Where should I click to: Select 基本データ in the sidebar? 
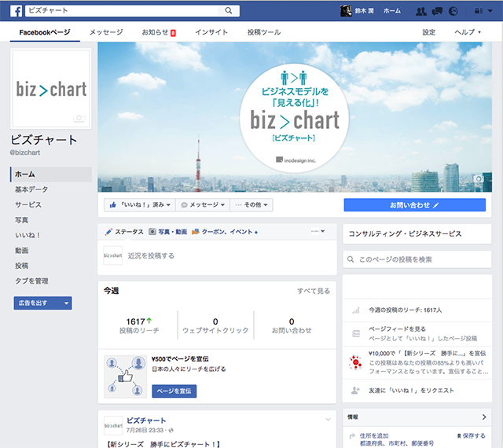31,189
